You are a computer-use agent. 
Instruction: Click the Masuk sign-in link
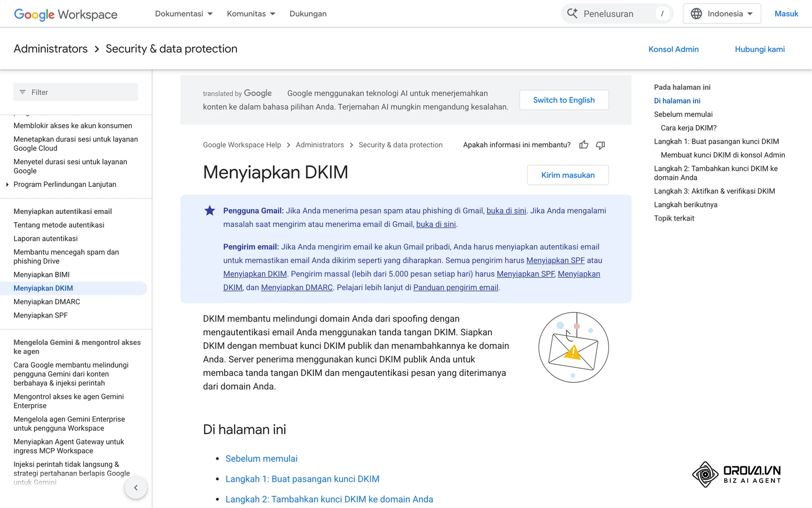(786, 14)
